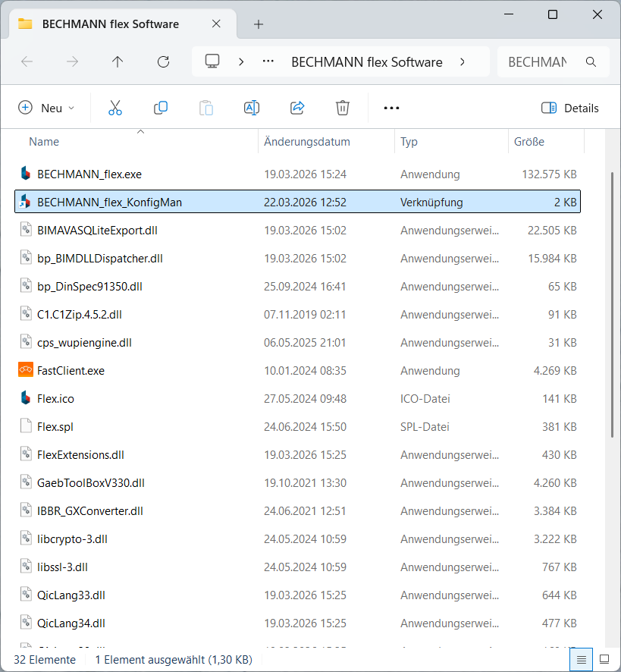The height and width of the screenshot is (672, 621).
Task: Toggle the Details pane
Action: click(x=570, y=108)
